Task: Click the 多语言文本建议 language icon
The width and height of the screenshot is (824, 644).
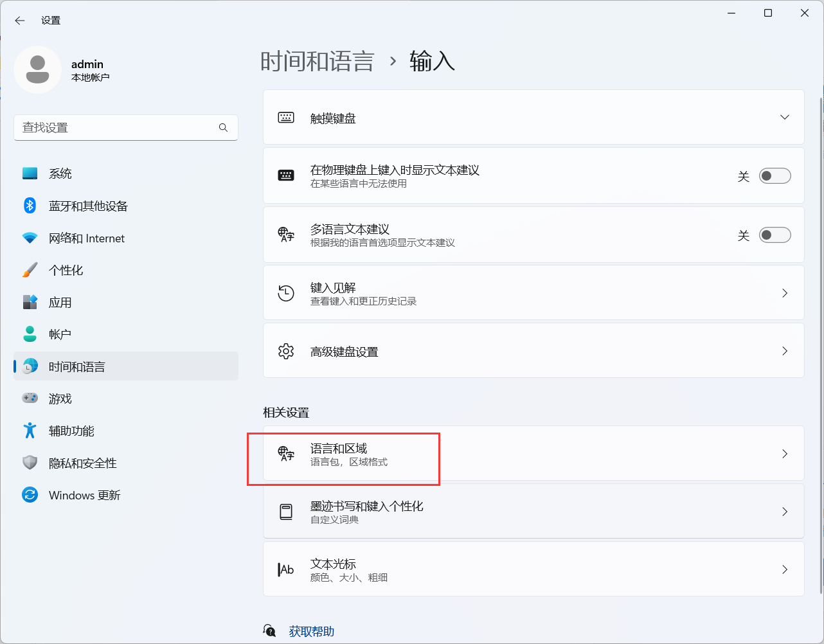Action: [286, 235]
